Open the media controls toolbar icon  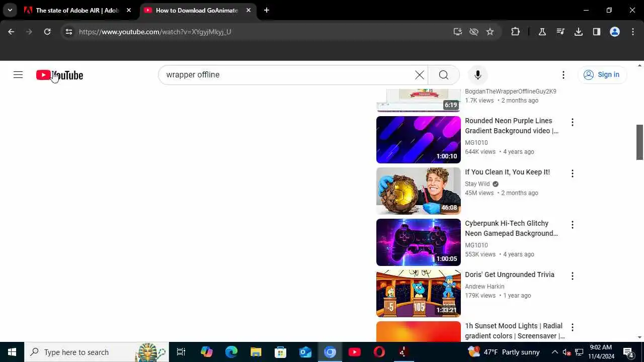tap(560, 32)
